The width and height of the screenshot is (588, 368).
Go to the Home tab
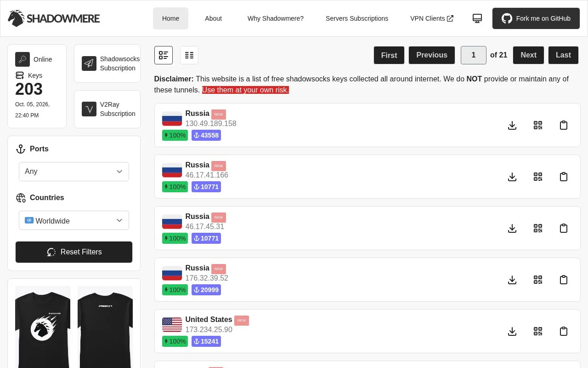[170, 18]
